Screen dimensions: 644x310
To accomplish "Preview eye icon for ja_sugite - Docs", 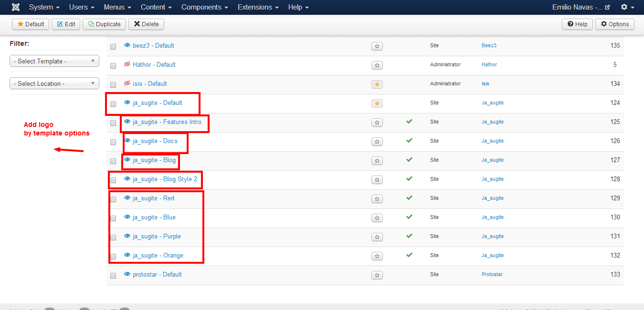I will 127,141.
